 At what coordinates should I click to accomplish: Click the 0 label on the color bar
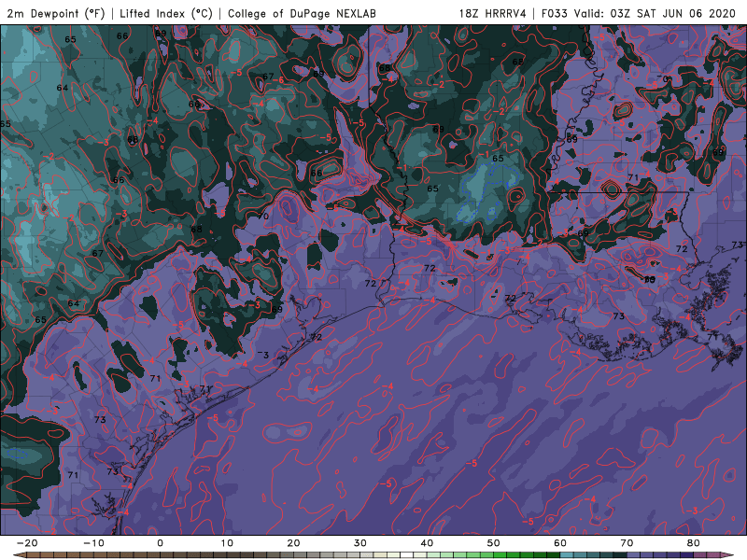click(160, 543)
